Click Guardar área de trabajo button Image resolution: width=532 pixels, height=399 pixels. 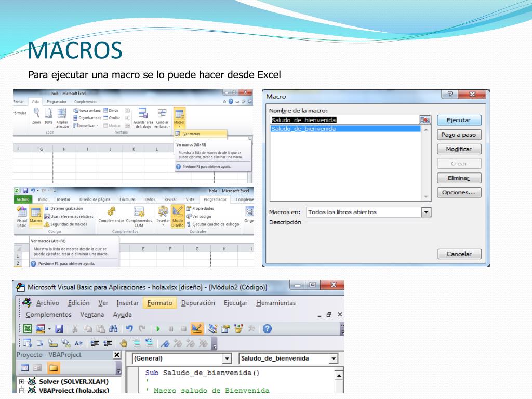[143, 118]
